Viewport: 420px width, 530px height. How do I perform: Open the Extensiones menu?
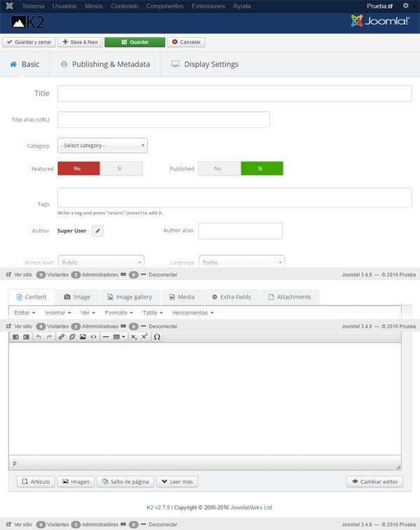click(x=208, y=6)
